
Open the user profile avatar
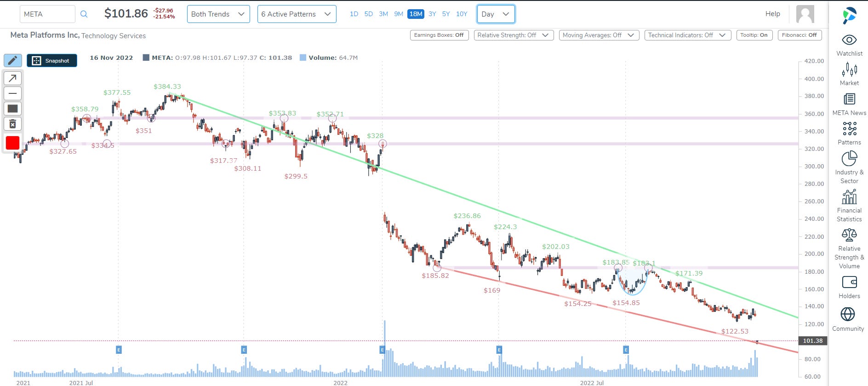click(x=805, y=14)
